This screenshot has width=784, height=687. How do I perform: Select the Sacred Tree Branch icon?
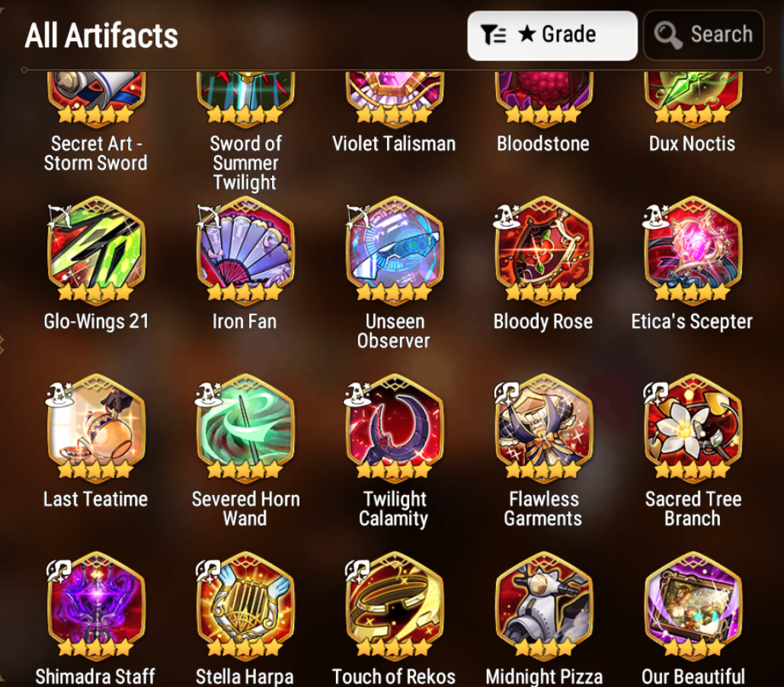pos(693,428)
